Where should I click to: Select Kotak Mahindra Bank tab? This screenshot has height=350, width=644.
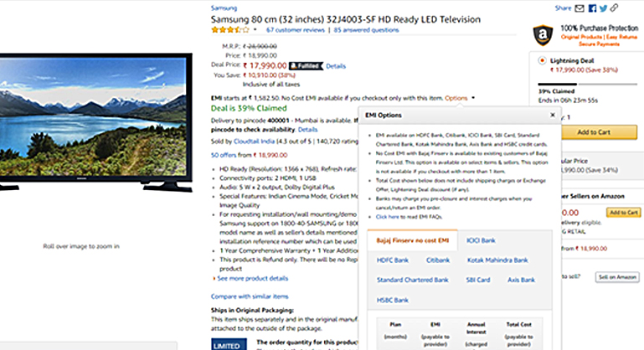tap(497, 260)
